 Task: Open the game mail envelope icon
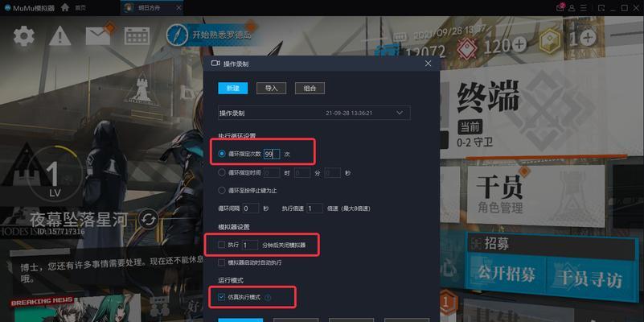click(98, 36)
